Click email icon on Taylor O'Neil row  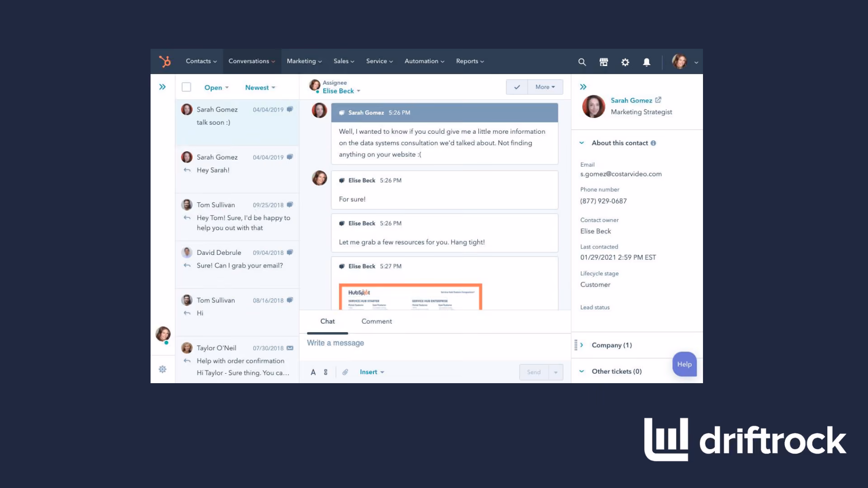pos(290,348)
